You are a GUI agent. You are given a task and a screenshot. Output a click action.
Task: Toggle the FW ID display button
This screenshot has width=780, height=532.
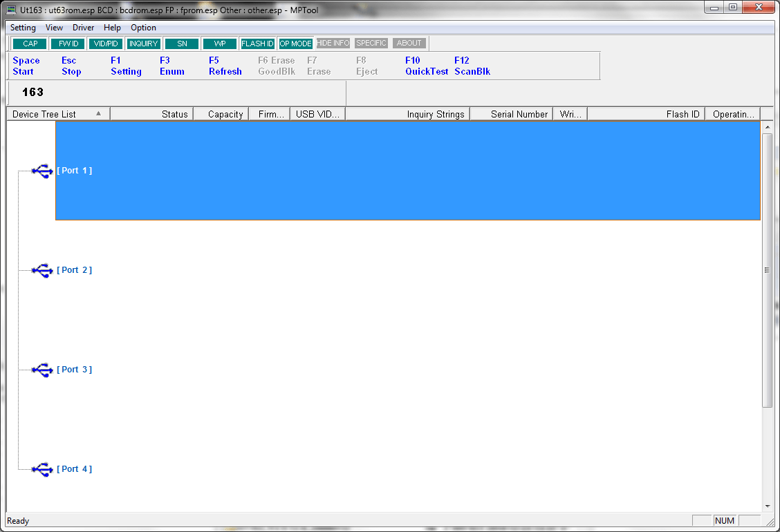click(68, 44)
